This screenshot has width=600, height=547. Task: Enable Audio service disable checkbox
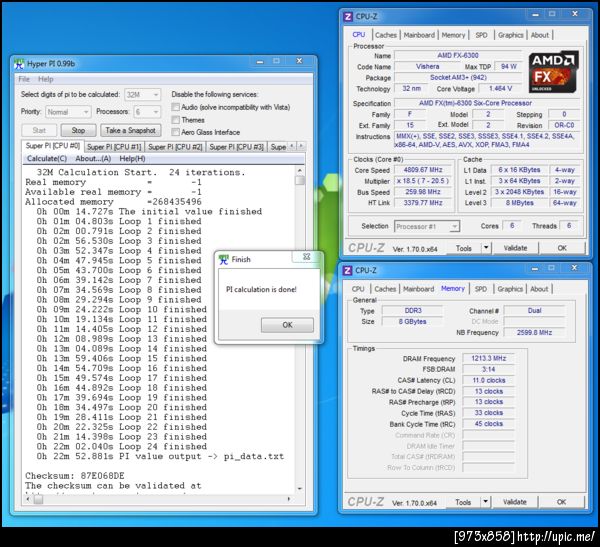[175, 107]
